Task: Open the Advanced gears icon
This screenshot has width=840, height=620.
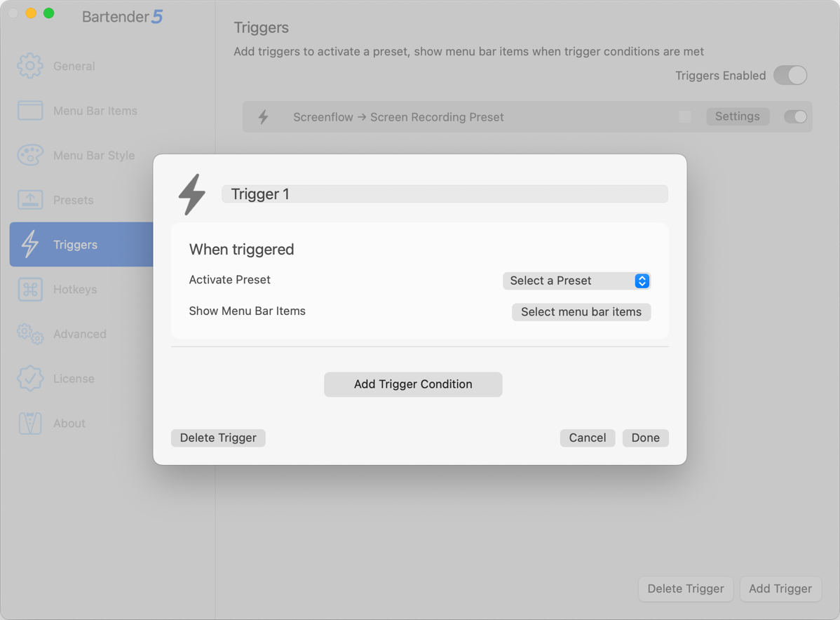Action: click(x=30, y=334)
